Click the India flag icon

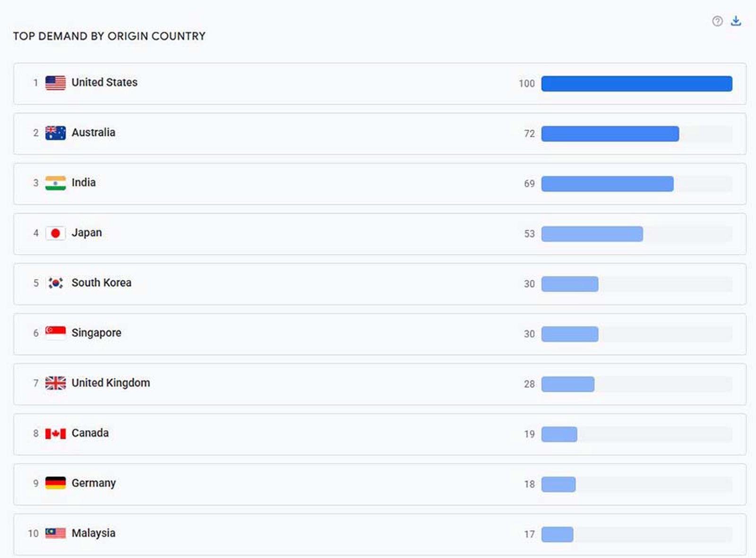pos(55,183)
